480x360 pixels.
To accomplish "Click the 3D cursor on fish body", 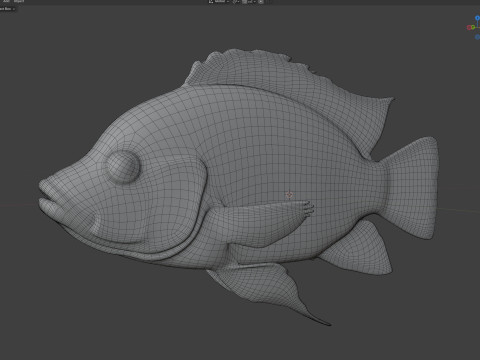I will point(289,194).
